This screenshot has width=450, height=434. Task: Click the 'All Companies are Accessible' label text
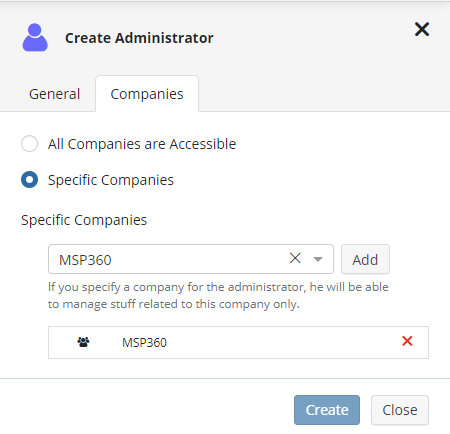pyautogui.click(x=142, y=144)
